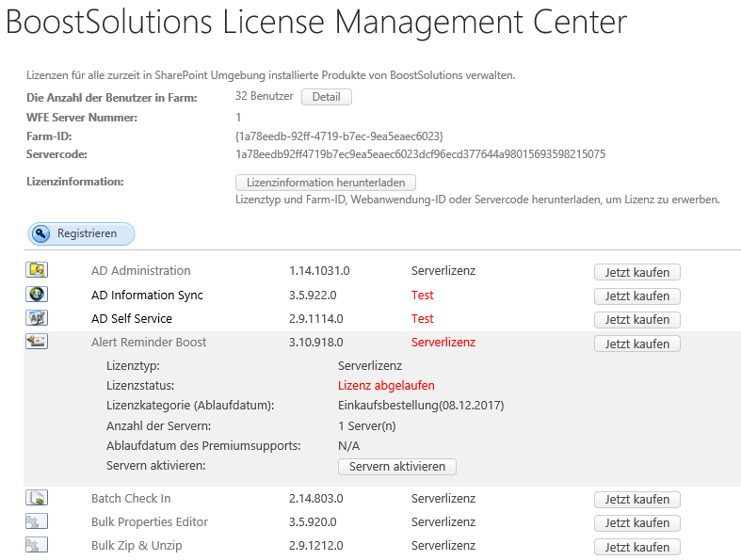Buy Alert Reminder Boost with Jetzt kaufen
Viewport: 741px width, 560px height.
[x=637, y=344]
